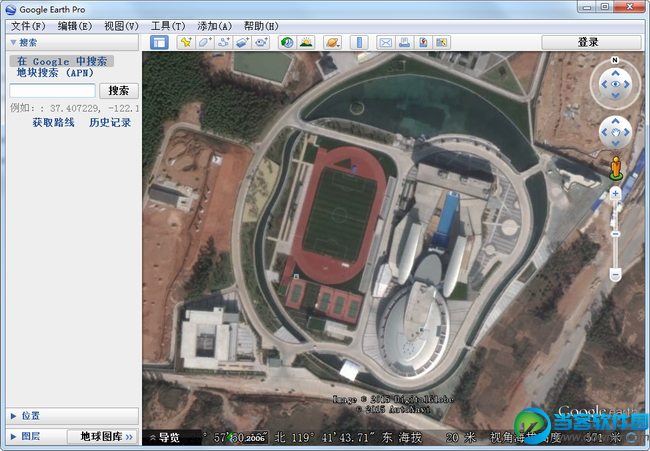Open the 帮助(H) menu
Image resolution: width=650 pixels, height=451 pixels.
click(x=261, y=27)
